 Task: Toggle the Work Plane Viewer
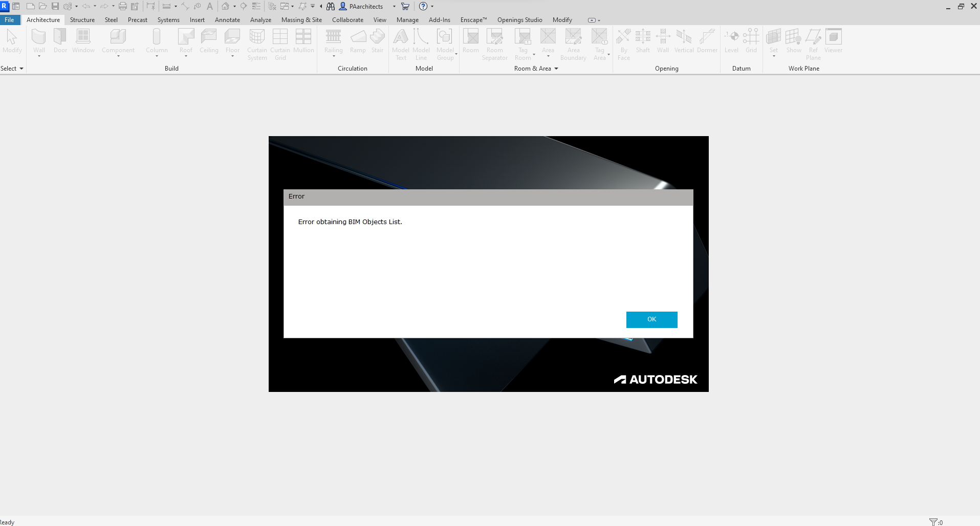pos(833,41)
